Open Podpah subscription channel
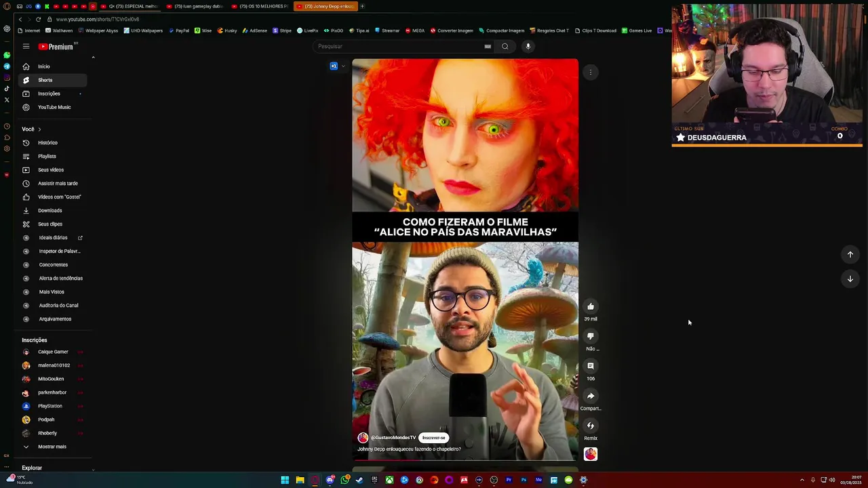The height and width of the screenshot is (488, 868). [x=53, y=420]
